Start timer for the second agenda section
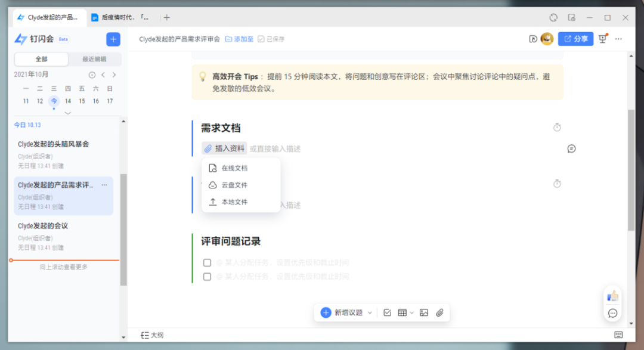Screen dimensions: 644x350 coord(557,184)
